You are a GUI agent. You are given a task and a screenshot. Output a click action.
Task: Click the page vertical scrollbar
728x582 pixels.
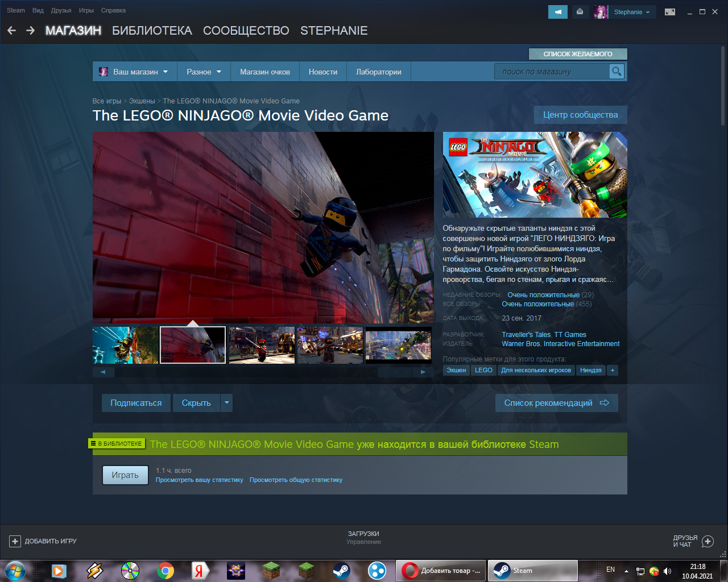click(723, 85)
